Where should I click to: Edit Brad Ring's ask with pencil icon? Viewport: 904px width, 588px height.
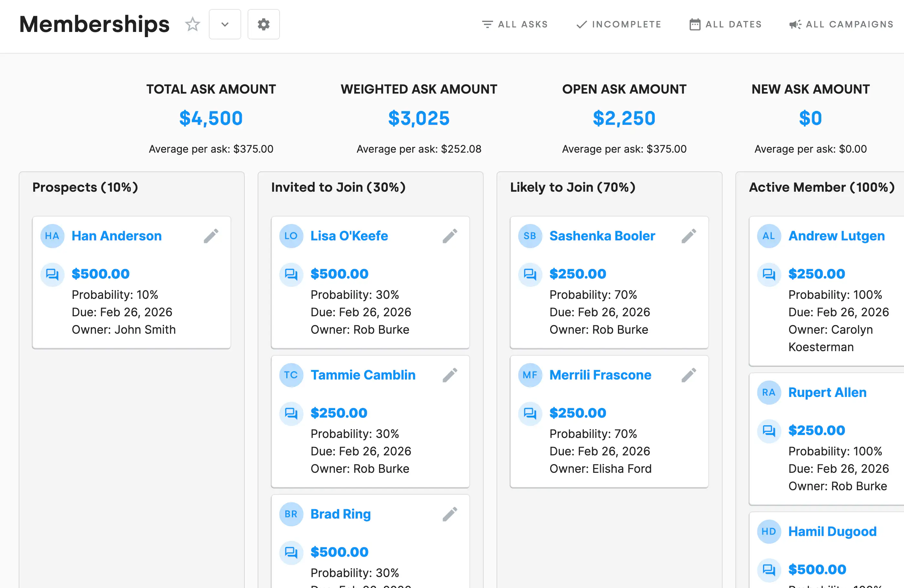450,514
